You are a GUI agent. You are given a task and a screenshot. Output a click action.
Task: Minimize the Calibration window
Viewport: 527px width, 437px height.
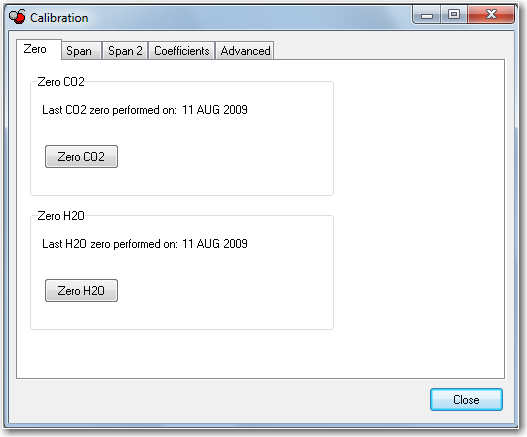point(427,15)
